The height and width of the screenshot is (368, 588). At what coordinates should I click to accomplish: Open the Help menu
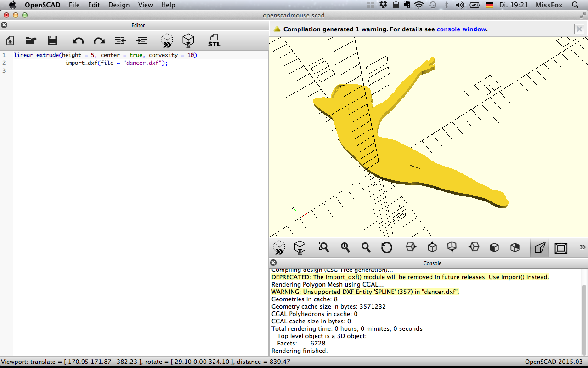[168, 5]
